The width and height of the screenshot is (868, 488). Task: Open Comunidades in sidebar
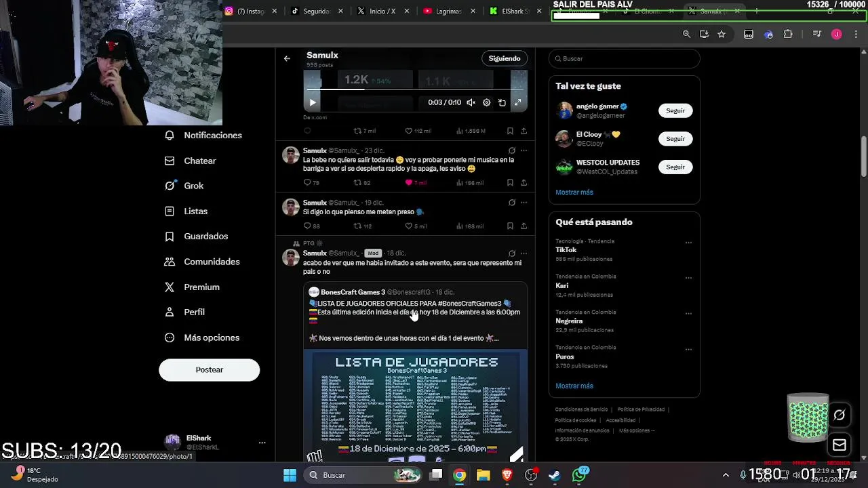tap(203, 262)
